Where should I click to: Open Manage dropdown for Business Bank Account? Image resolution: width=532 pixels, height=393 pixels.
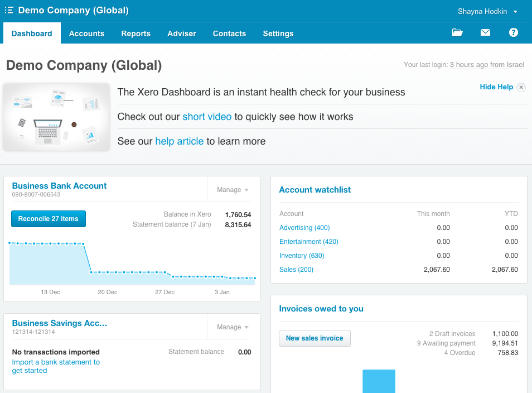(233, 190)
